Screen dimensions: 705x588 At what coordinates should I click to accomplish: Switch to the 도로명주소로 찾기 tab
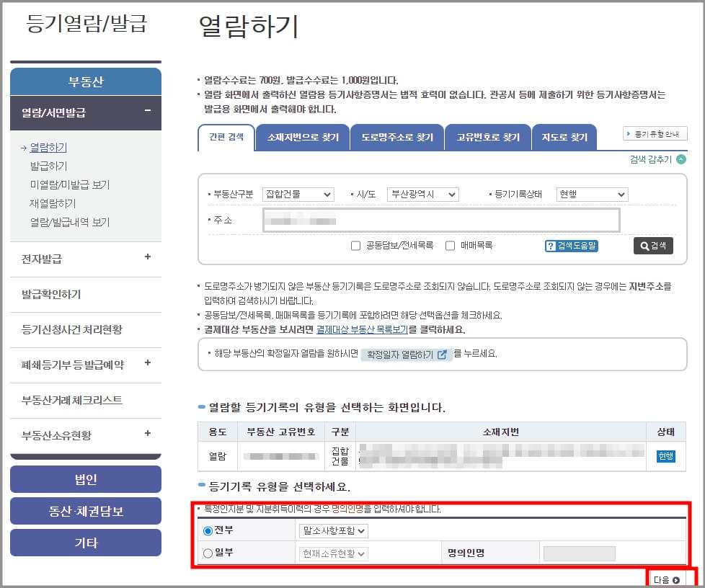click(x=396, y=137)
